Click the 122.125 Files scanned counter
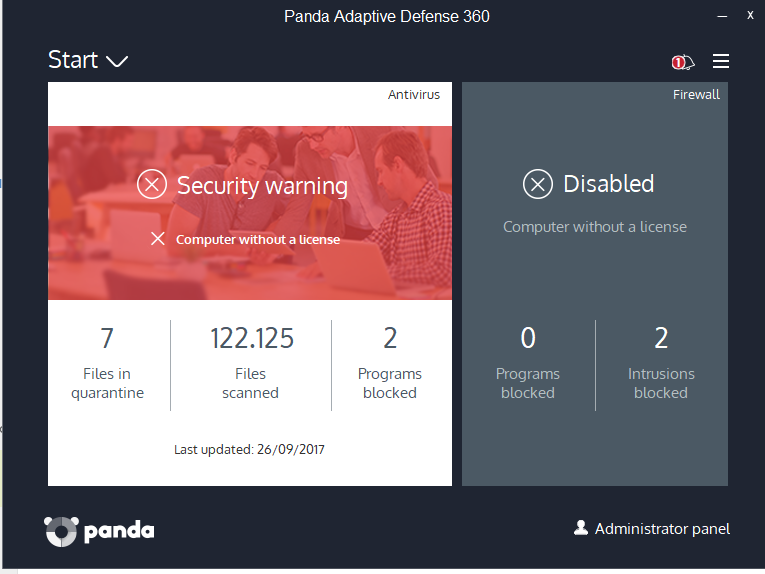This screenshot has width=765, height=574. (x=251, y=363)
